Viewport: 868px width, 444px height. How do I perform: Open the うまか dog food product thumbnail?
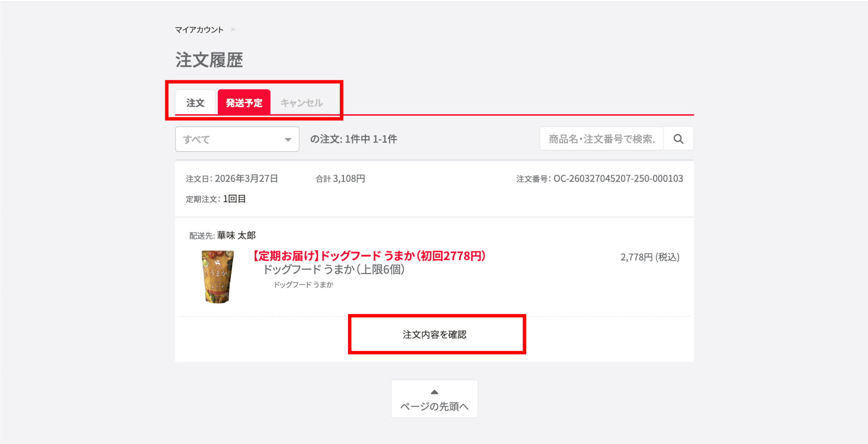(x=218, y=276)
